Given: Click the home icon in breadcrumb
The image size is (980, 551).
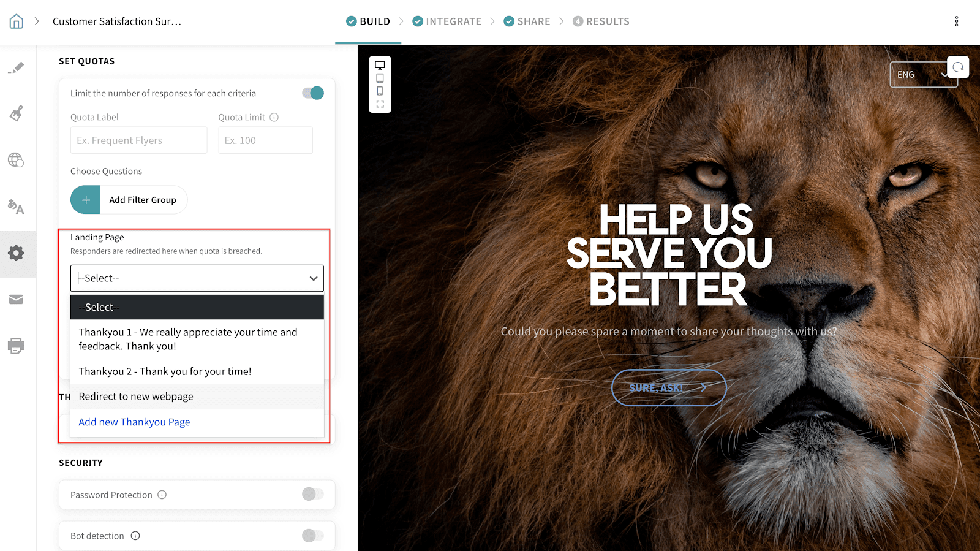Looking at the screenshot, I should [x=17, y=21].
